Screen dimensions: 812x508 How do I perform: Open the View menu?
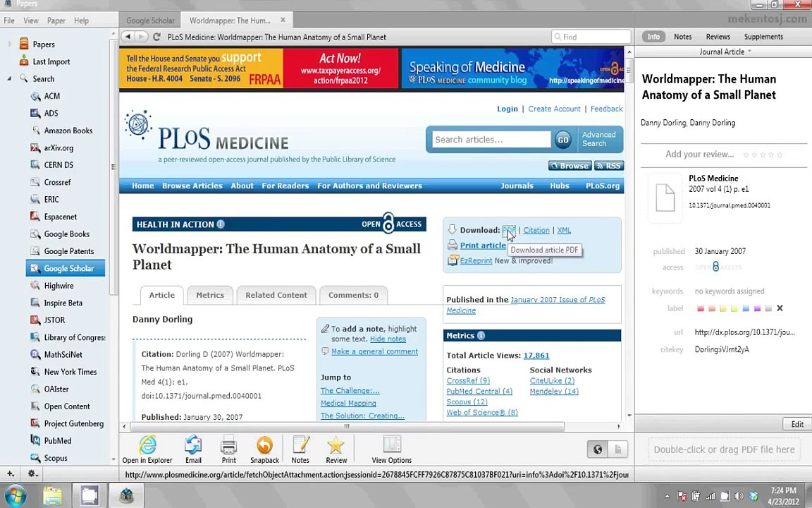click(x=30, y=20)
